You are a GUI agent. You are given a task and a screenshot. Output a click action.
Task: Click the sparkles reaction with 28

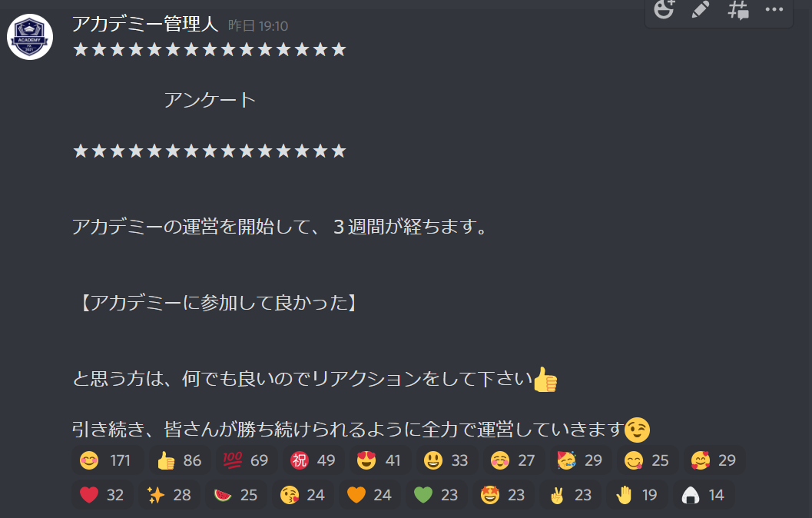pyautogui.click(x=169, y=495)
